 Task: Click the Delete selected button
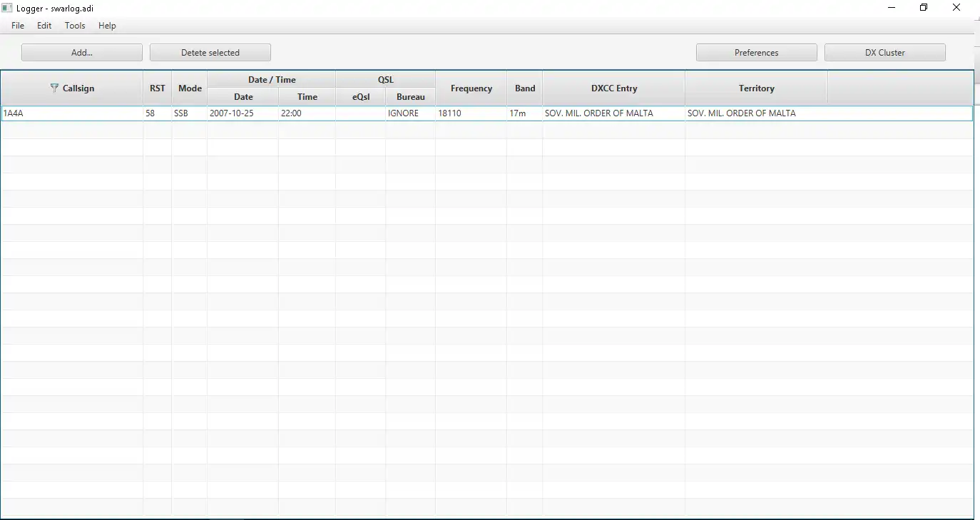click(210, 53)
